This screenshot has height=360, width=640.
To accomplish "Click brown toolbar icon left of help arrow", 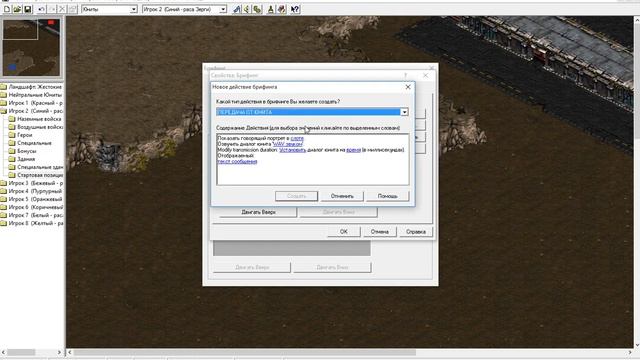I will pyautogui.click(x=282, y=9).
